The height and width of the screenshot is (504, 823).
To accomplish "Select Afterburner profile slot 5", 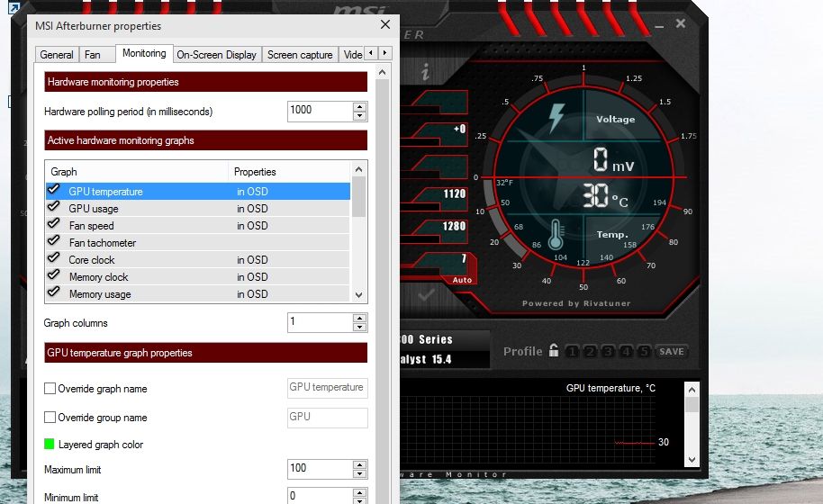I will [644, 351].
